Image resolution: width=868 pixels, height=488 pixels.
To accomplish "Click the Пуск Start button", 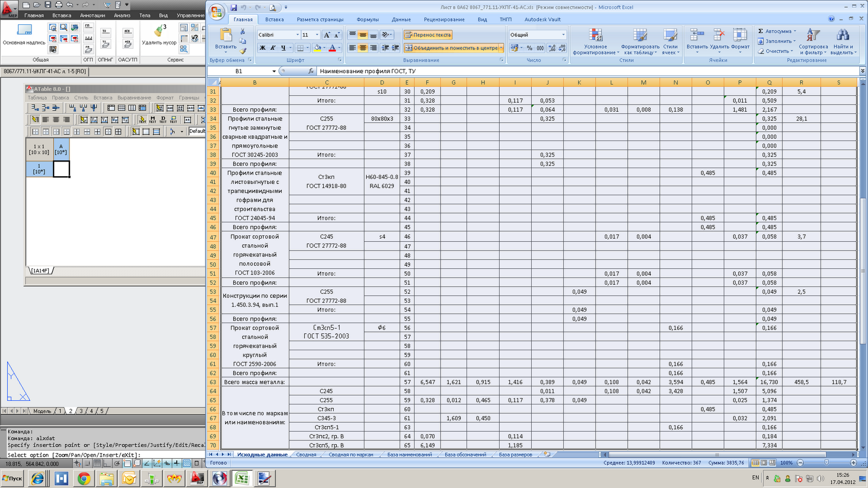I will point(12,478).
